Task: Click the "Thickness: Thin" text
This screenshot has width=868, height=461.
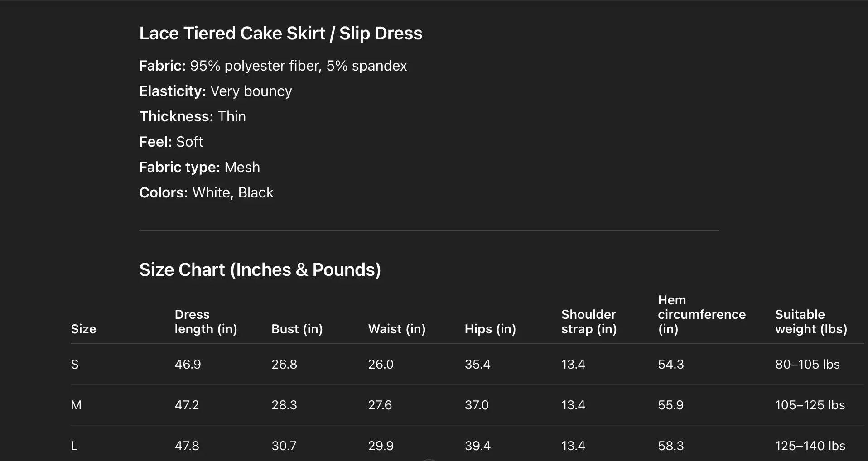Action: click(x=192, y=117)
